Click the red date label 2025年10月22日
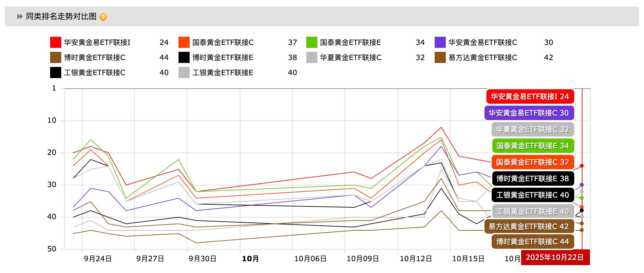 [555, 257]
